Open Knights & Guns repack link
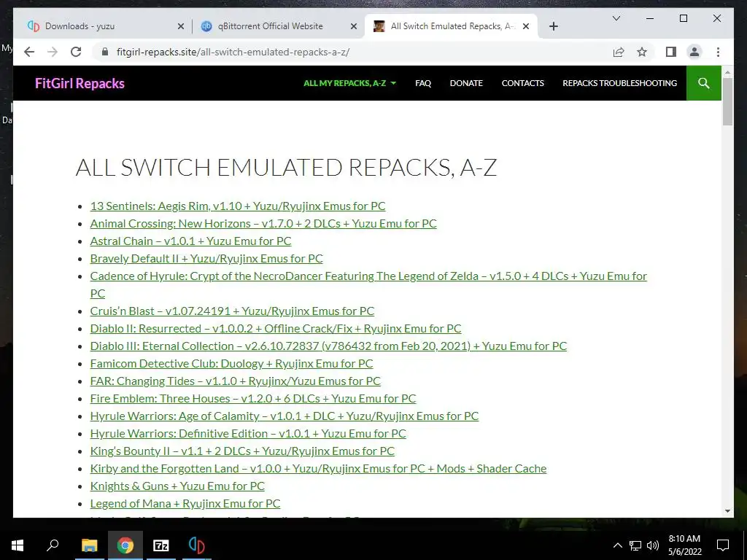The height and width of the screenshot is (560, 747). coord(177,486)
